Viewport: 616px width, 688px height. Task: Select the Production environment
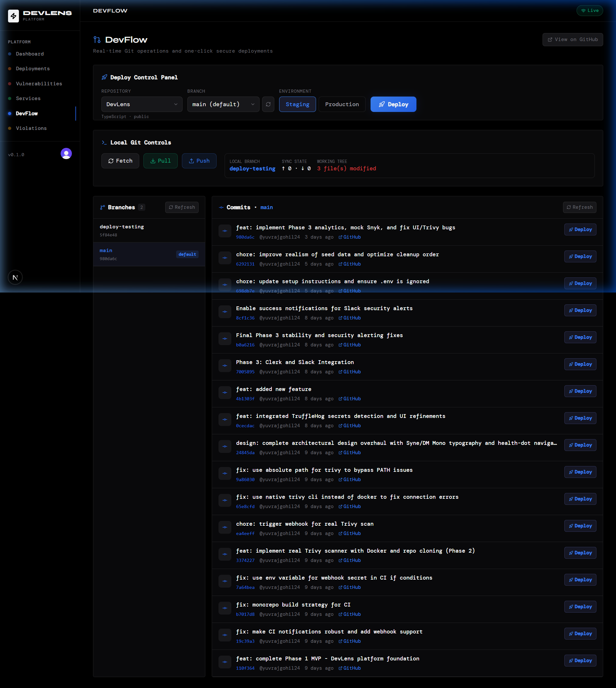342,104
